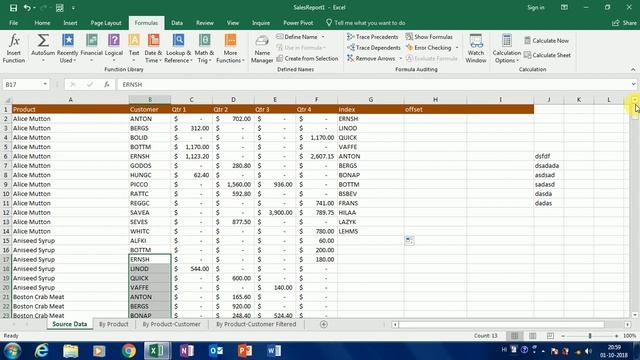Click the Save icon in title bar
Image resolution: width=640 pixels, height=360 pixels.
tap(13, 7)
